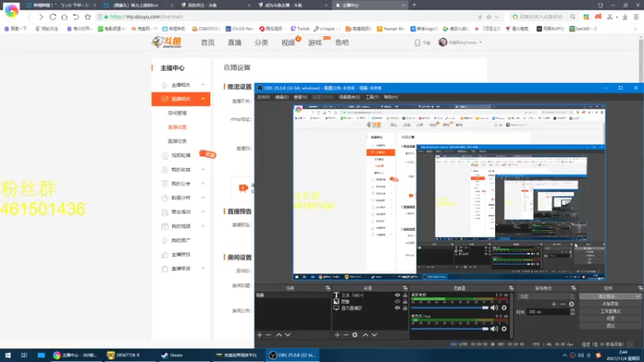Click the Douyu logo
Viewport: 644px width, 362px height.
tap(167, 42)
